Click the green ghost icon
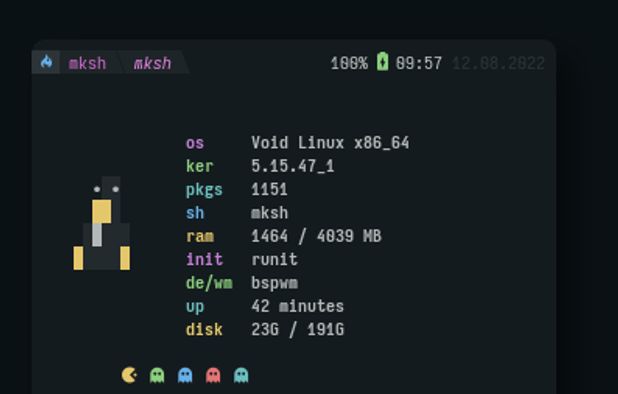 pyautogui.click(x=157, y=375)
